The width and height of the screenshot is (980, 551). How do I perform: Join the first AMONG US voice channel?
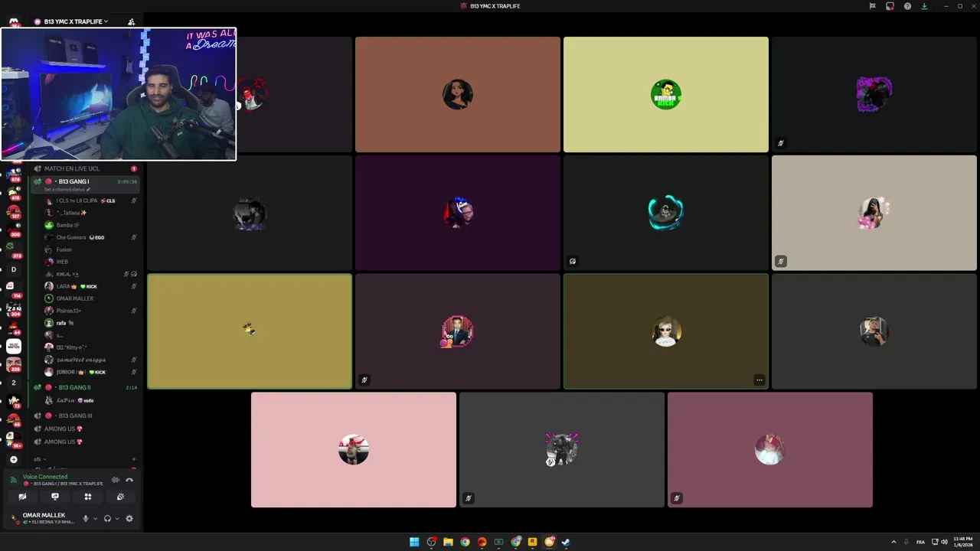85,429
